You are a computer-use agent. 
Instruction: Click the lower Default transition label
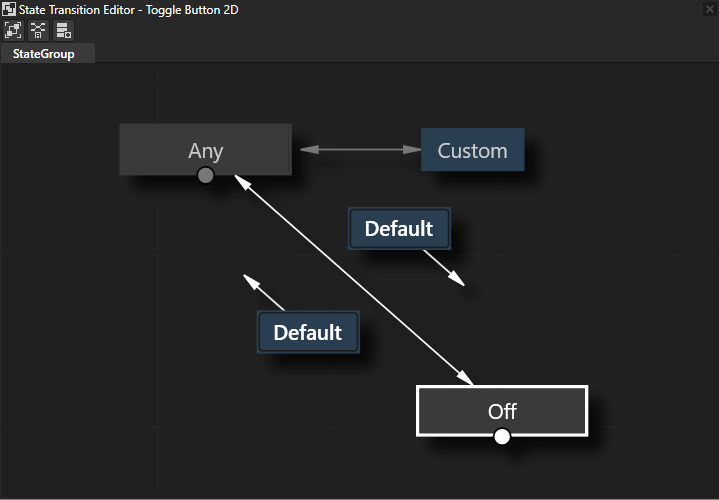308,333
